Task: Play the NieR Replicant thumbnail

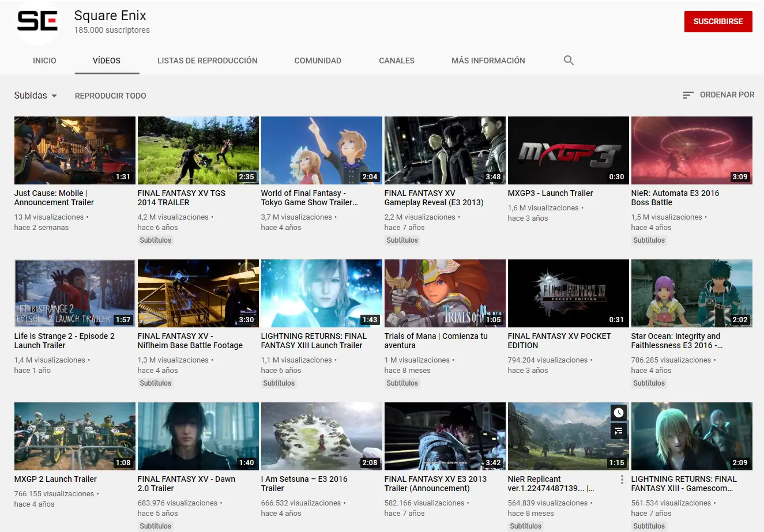Action: (569, 436)
